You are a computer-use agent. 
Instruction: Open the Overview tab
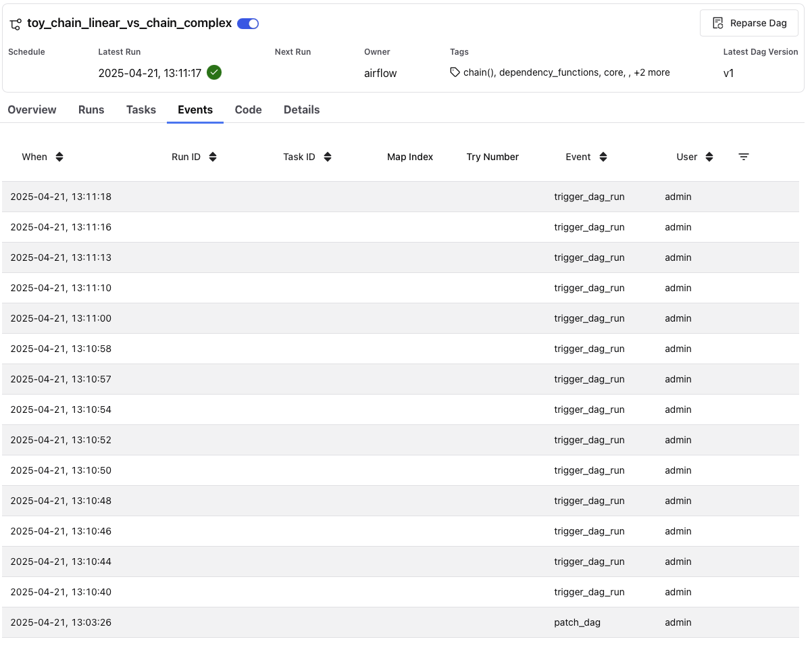tap(32, 109)
